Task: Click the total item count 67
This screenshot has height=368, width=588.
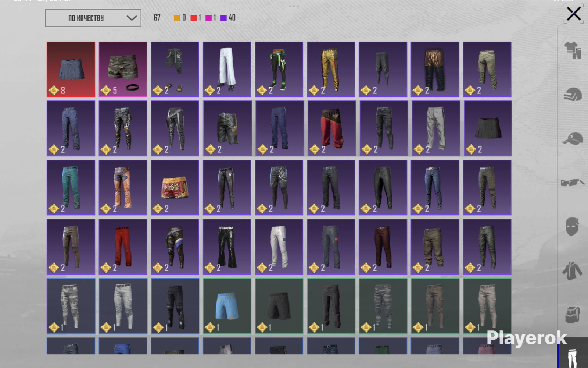Action: [157, 18]
